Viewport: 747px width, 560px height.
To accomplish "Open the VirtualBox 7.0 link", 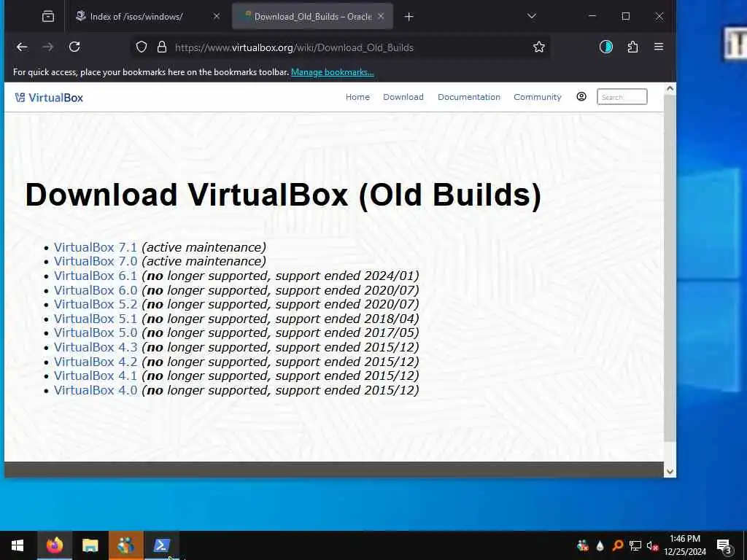I will 96,262.
